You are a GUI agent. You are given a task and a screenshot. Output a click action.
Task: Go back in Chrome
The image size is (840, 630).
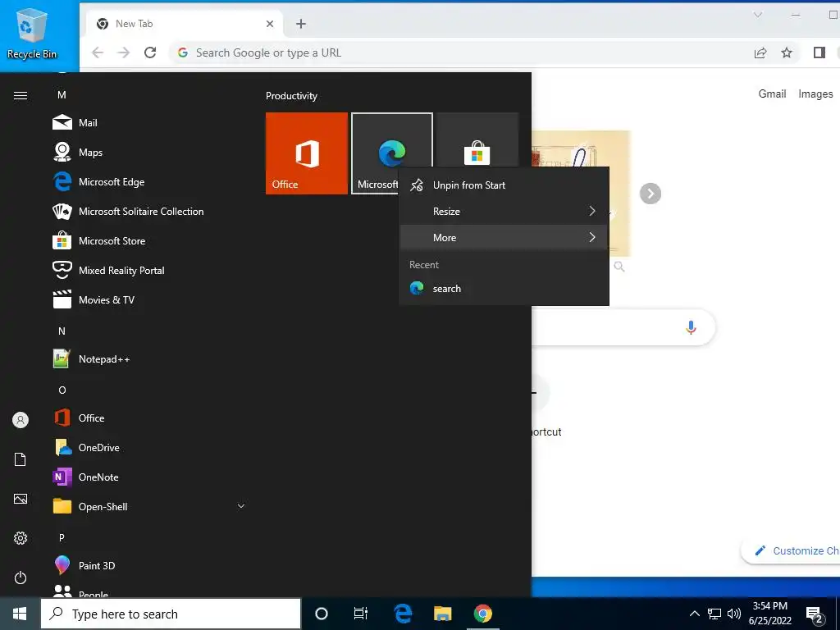coord(98,52)
